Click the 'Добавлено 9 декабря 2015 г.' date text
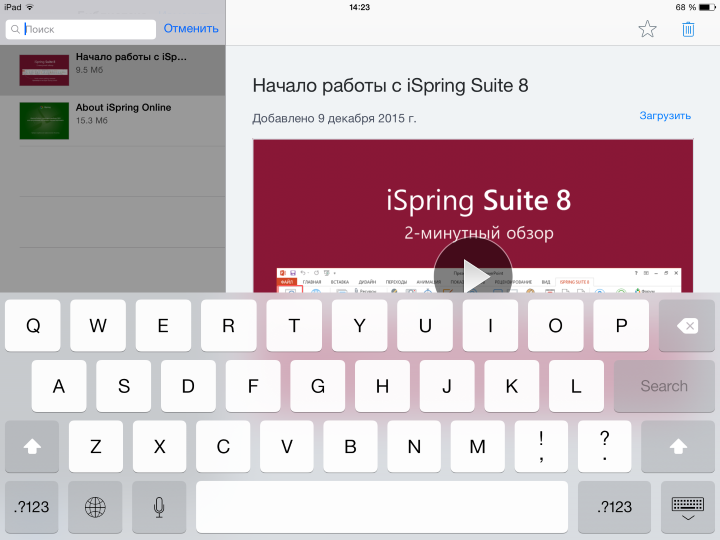The height and width of the screenshot is (540, 720). click(334, 118)
